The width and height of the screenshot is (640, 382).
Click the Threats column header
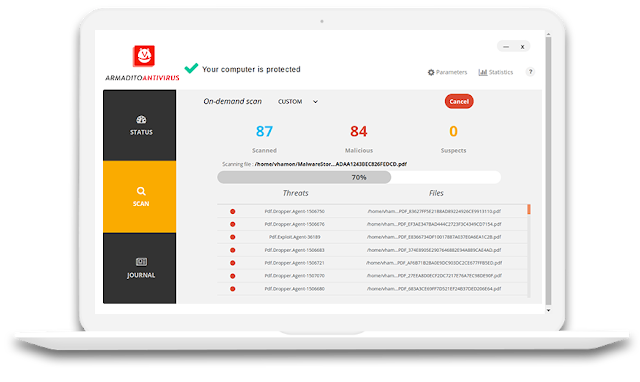tap(296, 193)
